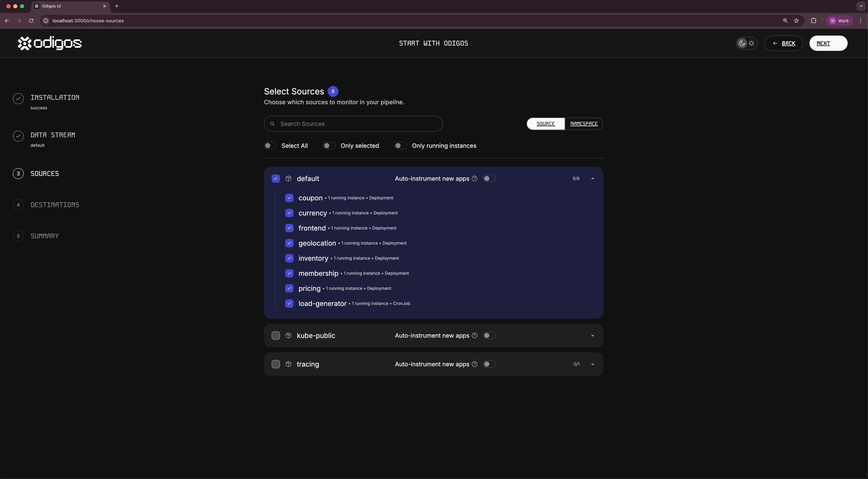
Task: Select the Source tab
Action: pyautogui.click(x=545, y=124)
